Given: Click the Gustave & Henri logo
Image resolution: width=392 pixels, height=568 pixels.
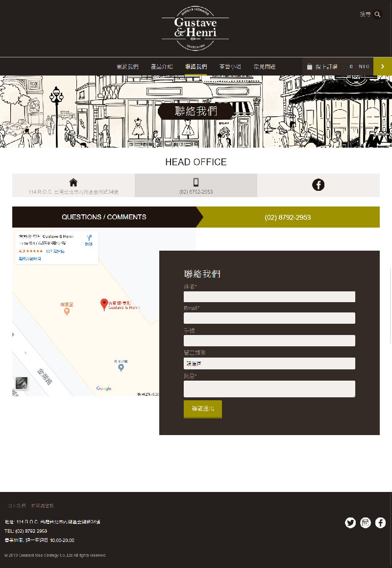Looking at the screenshot, I should pyautogui.click(x=196, y=28).
